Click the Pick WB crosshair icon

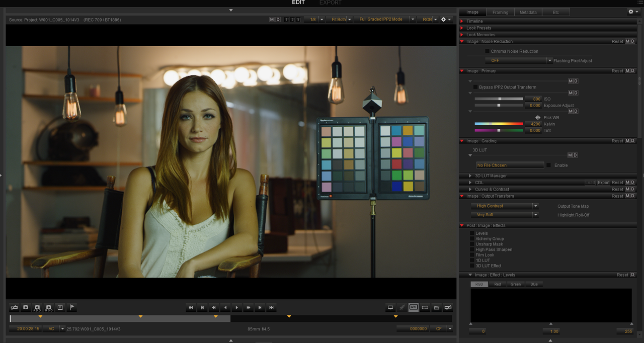tap(538, 118)
